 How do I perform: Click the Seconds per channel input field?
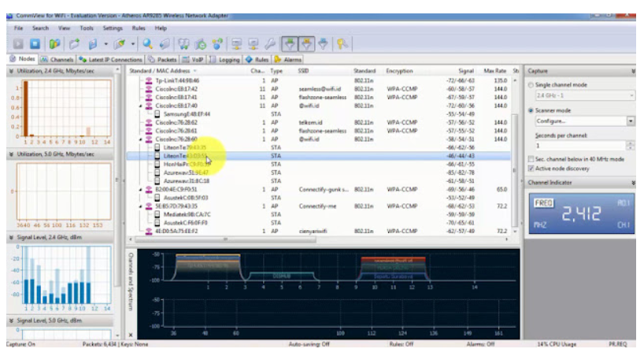580,146
